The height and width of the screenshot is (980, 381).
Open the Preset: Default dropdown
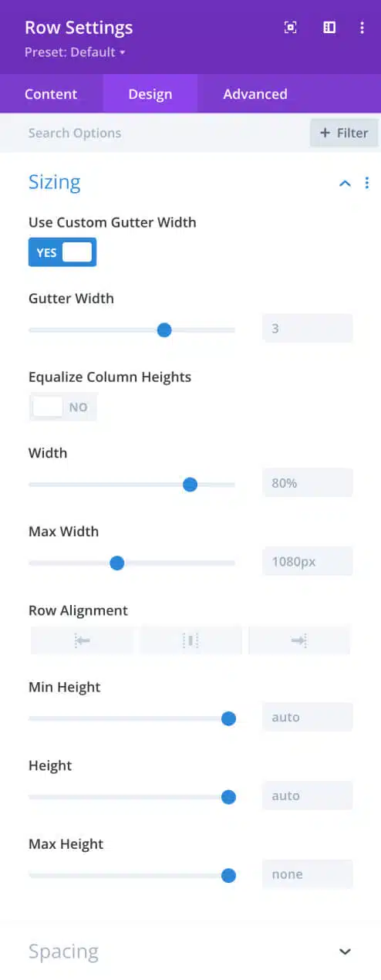coord(75,52)
